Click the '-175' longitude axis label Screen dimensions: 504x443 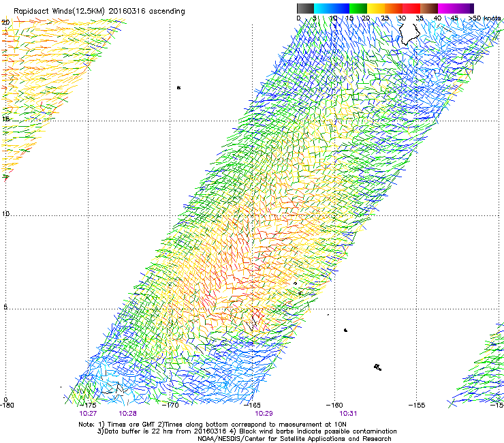click(x=88, y=405)
